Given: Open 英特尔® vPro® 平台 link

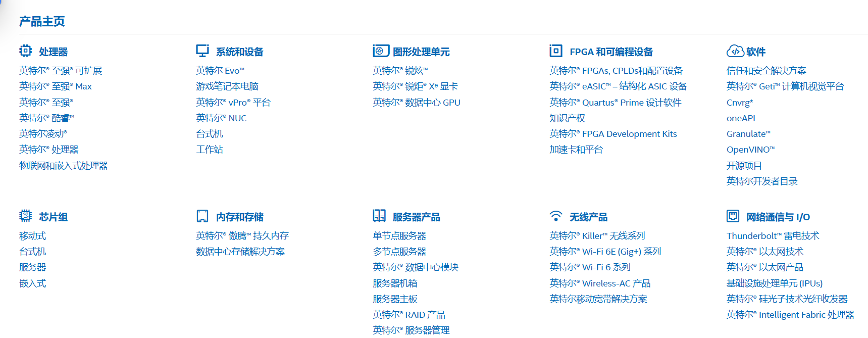Looking at the screenshot, I should [x=233, y=102].
